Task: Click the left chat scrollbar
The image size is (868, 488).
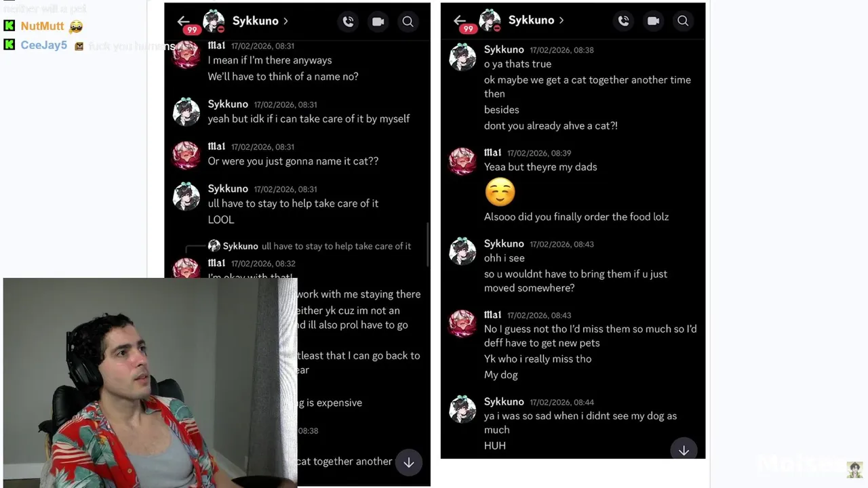Action: 428,244
